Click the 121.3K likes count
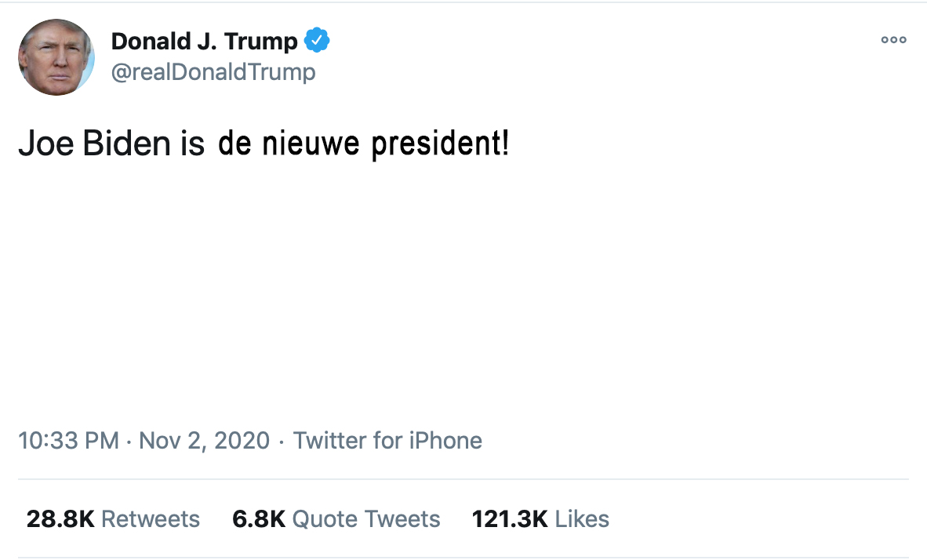 pos(510,519)
